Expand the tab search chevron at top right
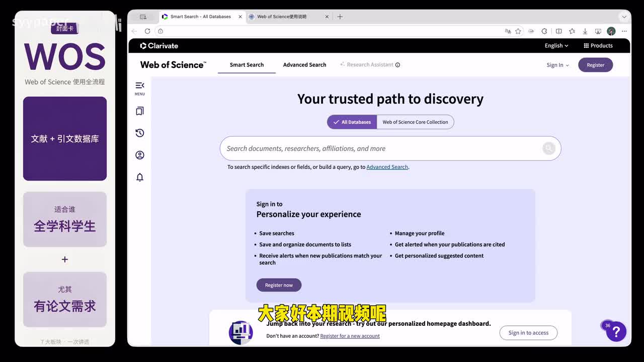 tap(624, 17)
